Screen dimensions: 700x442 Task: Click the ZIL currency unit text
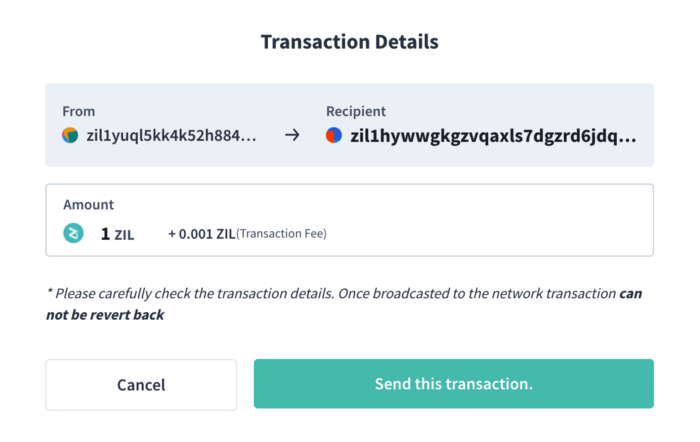pyautogui.click(x=125, y=235)
